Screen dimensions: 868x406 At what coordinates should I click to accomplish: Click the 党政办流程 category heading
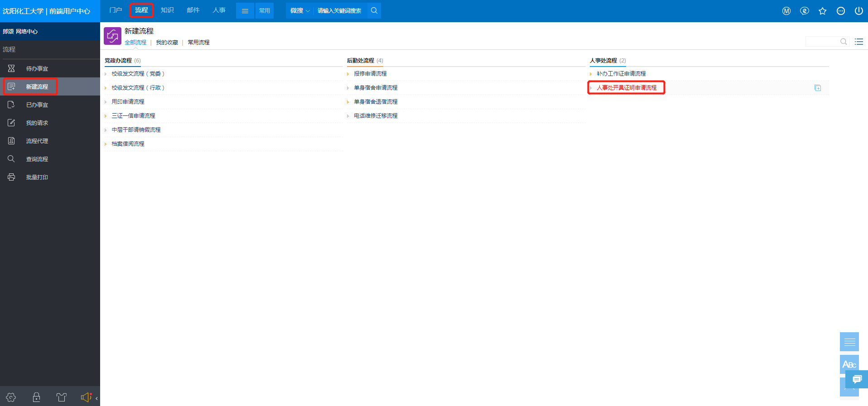pos(118,61)
